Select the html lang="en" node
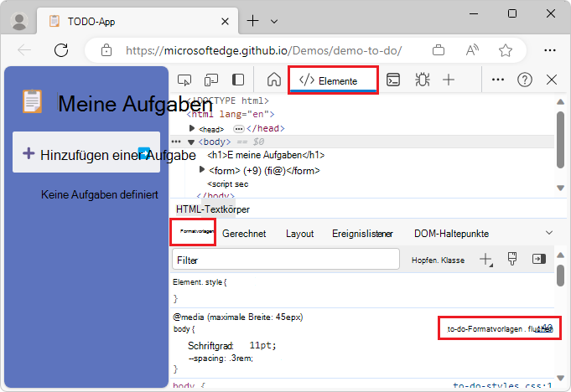Screen dimensions: 571x392 [x=231, y=114]
